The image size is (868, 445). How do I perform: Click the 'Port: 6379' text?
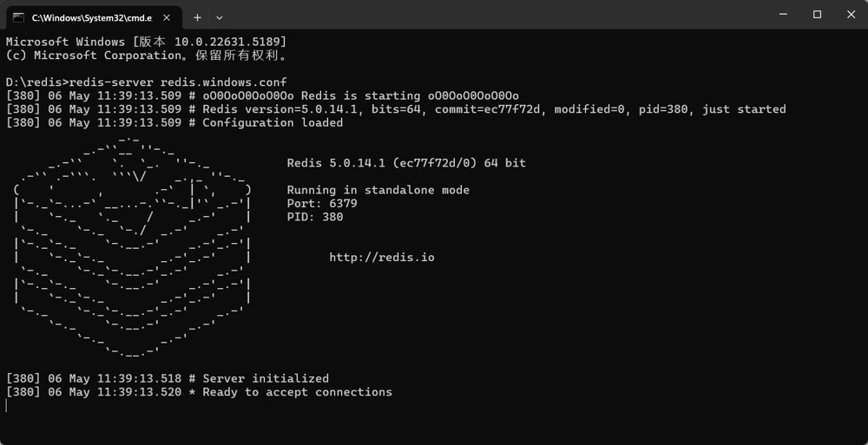tap(322, 204)
